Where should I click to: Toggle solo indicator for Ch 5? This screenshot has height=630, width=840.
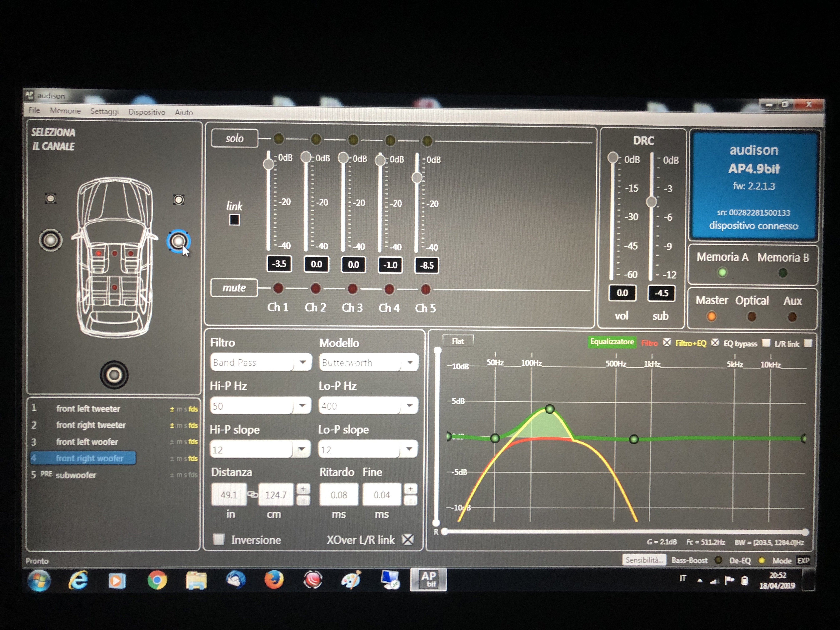point(427,141)
